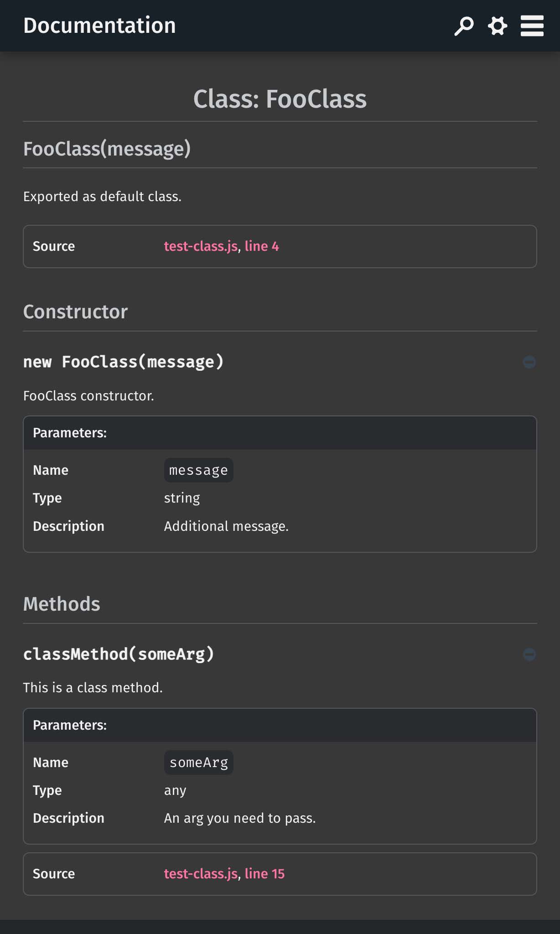Open the hamburger navigation menu

pos(532,26)
